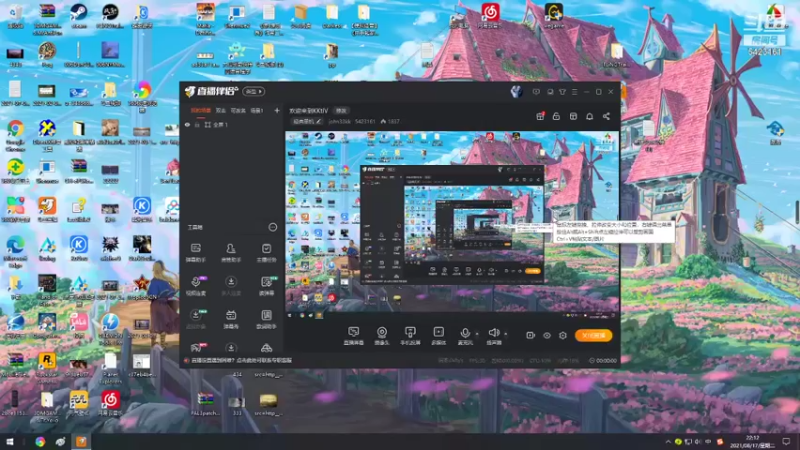Mute the microphone icon
Screen dimensions: 800x450
(465, 333)
